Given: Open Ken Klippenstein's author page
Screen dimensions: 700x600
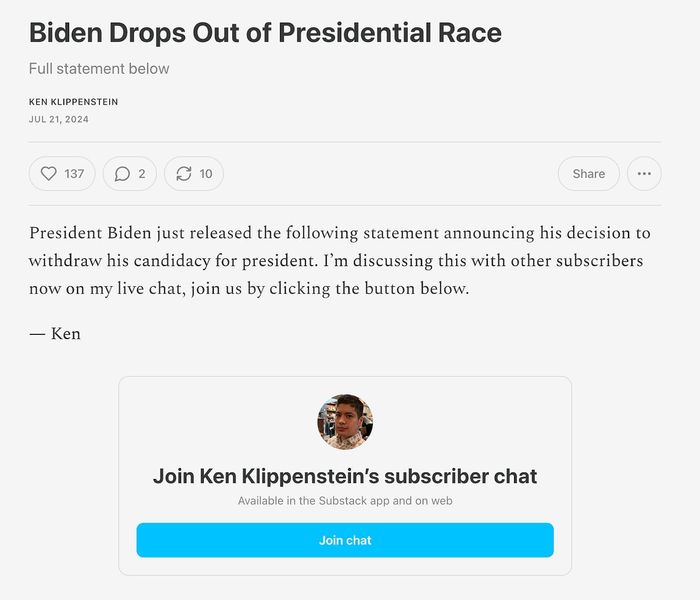Looking at the screenshot, I should click(74, 102).
